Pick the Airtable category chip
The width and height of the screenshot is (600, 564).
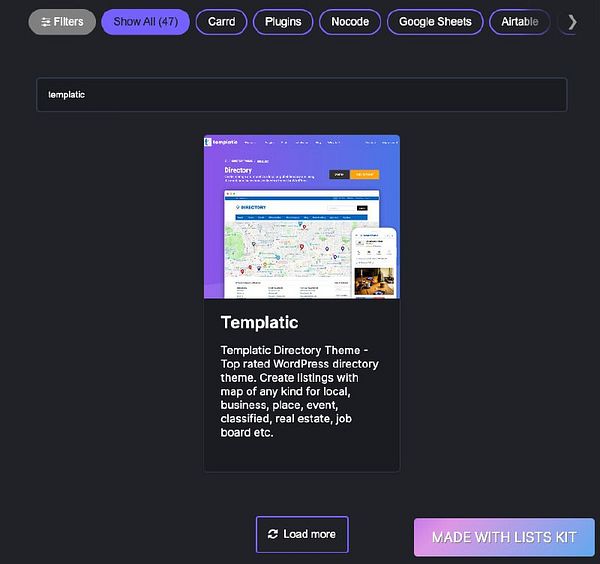[x=520, y=22]
